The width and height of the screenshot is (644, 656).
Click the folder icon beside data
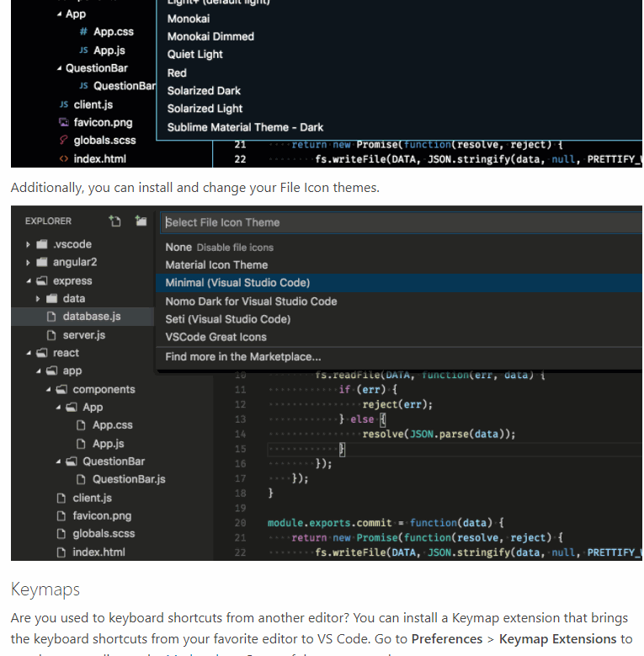tap(52, 298)
